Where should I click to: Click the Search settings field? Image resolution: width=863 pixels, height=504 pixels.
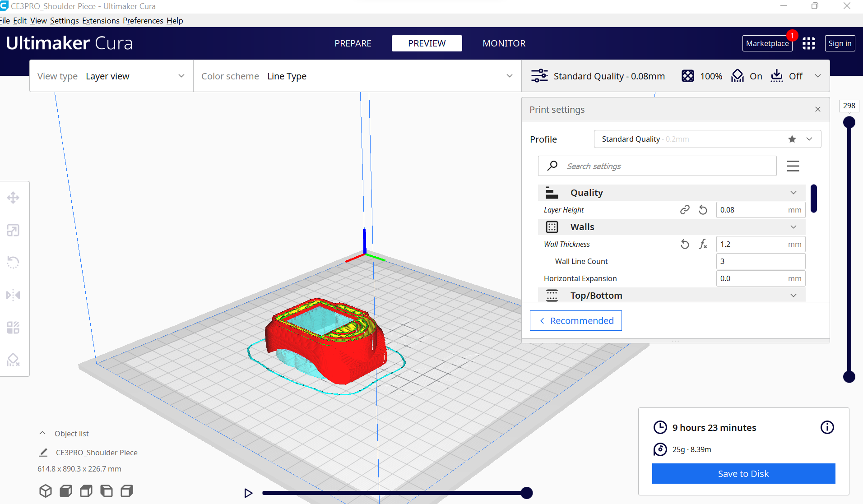click(657, 166)
